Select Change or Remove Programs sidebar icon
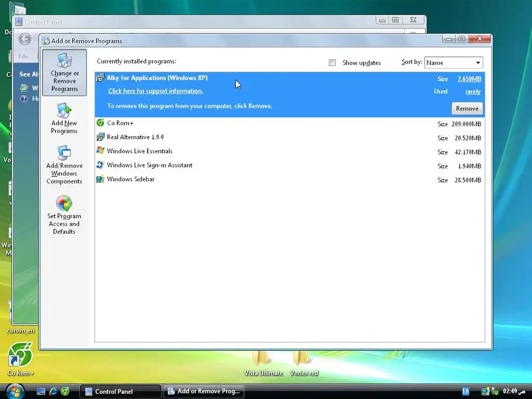This screenshot has width=532, height=399. pos(64,72)
